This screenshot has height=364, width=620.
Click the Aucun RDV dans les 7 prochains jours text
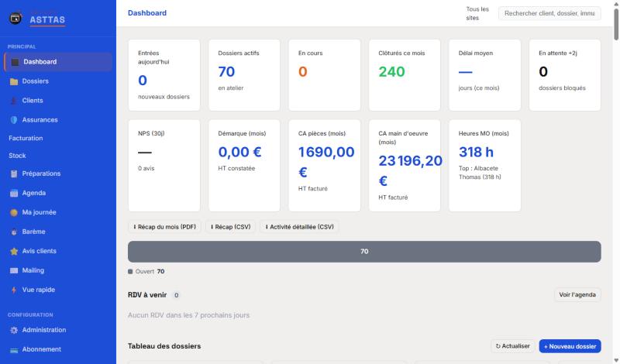click(x=188, y=315)
